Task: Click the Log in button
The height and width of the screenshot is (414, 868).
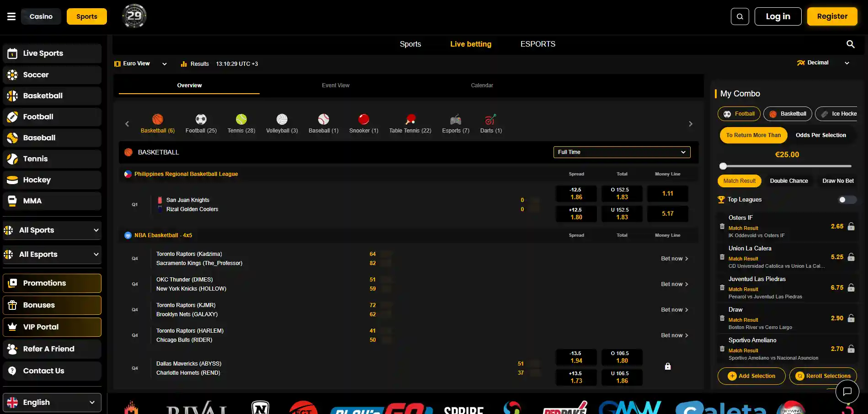Action: [778, 16]
